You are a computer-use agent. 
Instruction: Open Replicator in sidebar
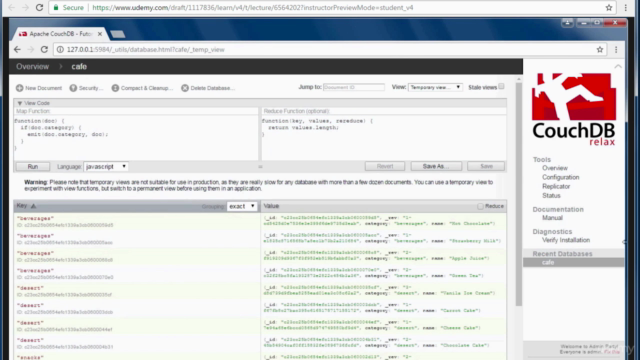[x=556, y=187]
